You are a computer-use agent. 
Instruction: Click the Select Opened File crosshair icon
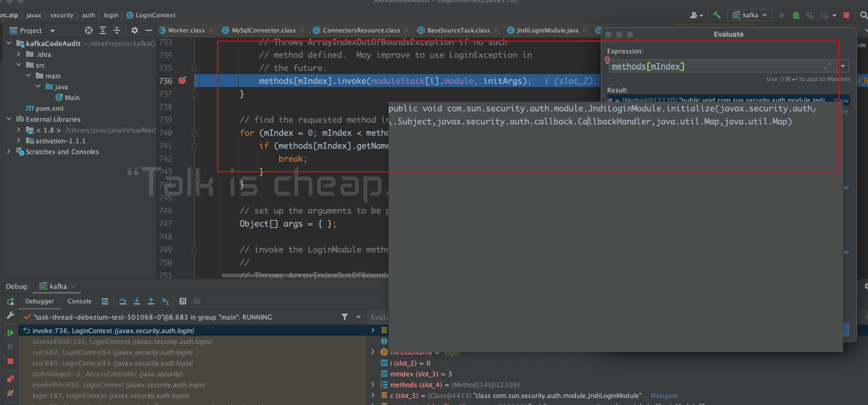click(89, 31)
